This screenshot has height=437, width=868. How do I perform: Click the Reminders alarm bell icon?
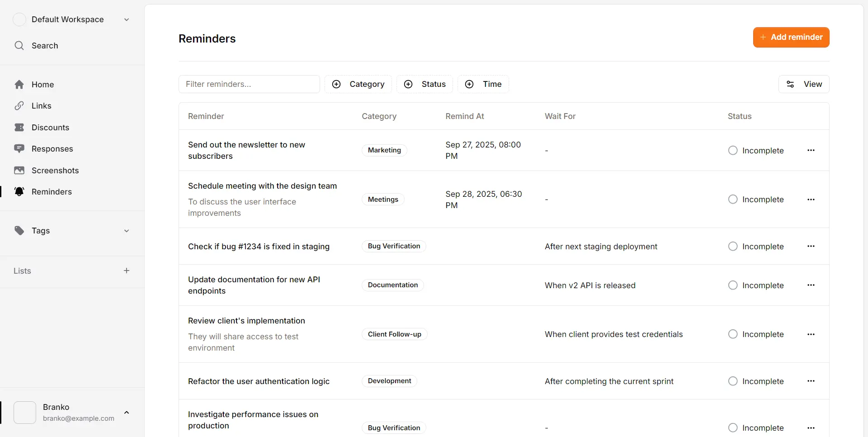[x=19, y=192]
